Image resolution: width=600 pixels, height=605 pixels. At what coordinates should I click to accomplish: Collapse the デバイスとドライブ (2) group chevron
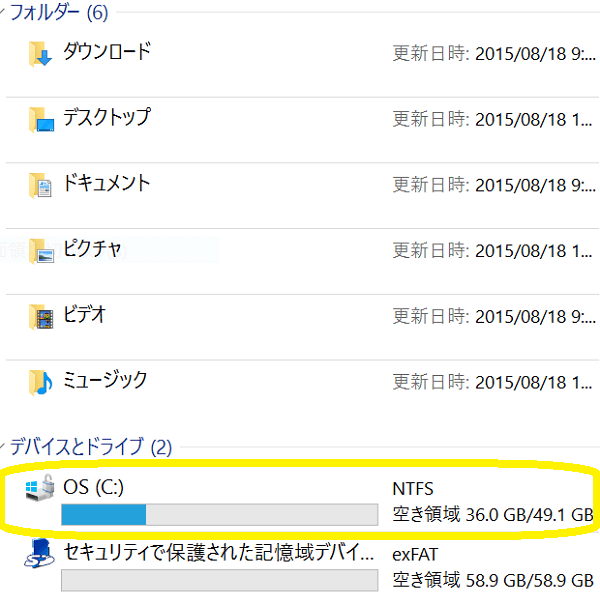click(x=2, y=447)
